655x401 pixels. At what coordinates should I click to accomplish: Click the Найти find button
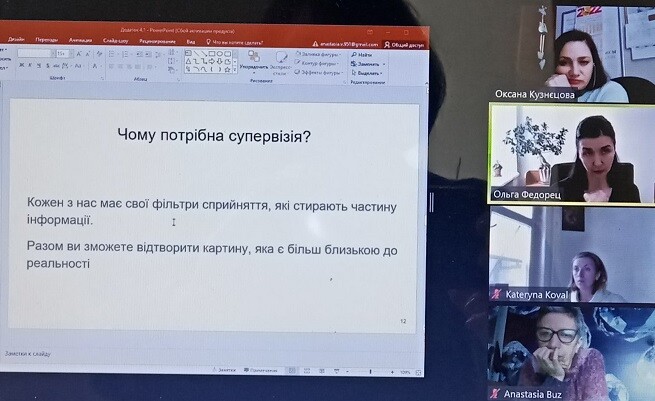coord(362,55)
